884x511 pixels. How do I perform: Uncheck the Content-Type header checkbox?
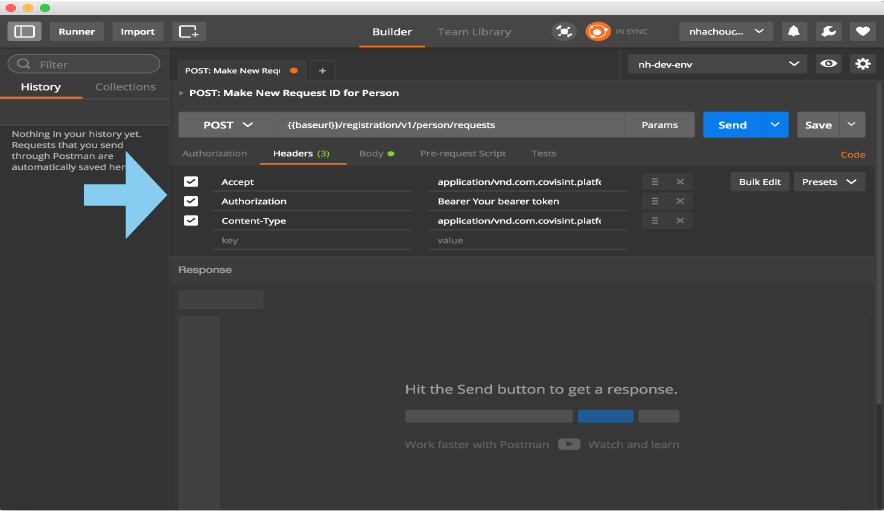tap(191, 221)
